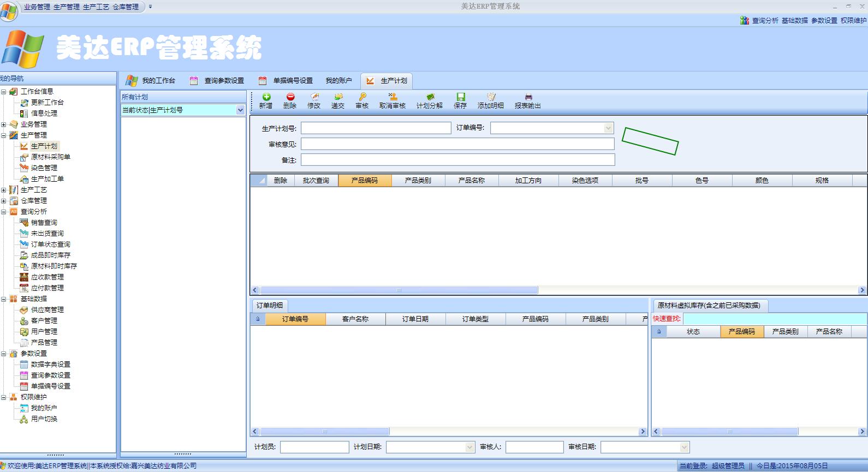Viewport: 868px width, 472px height.
Task: Collapse the 查询分析 tree node
Action: coord(4,212)
